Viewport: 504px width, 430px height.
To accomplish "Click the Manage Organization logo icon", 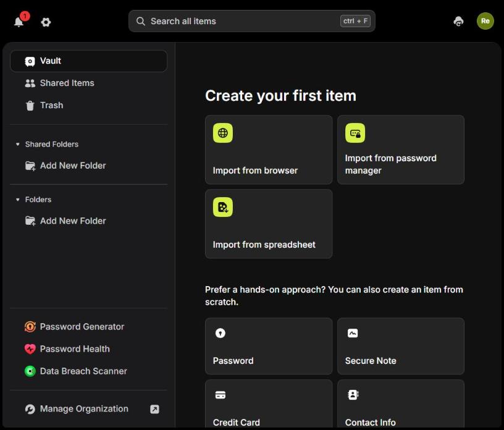I will coord(30,409).
